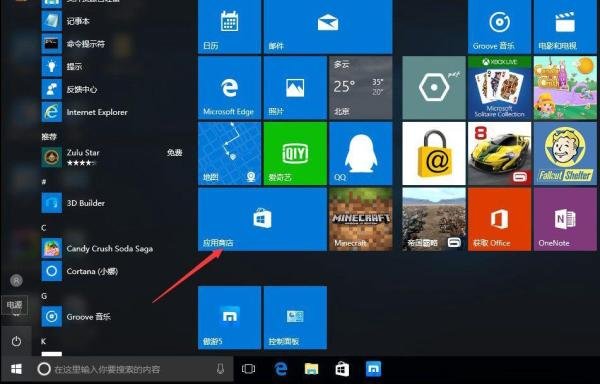Click the Cortana microphone icon
Viewport: 600px width, 384px height.
click(220, 369)
